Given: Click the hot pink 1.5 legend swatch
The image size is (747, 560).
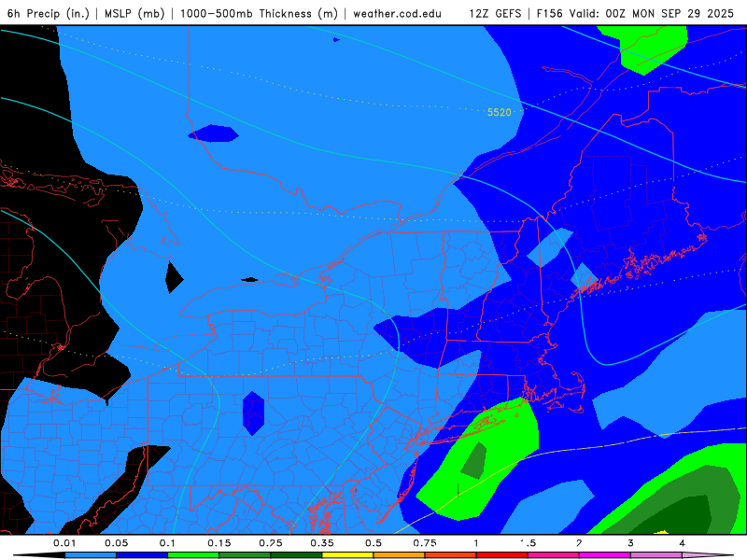Looking at the screenshot, I should [554, 555].
